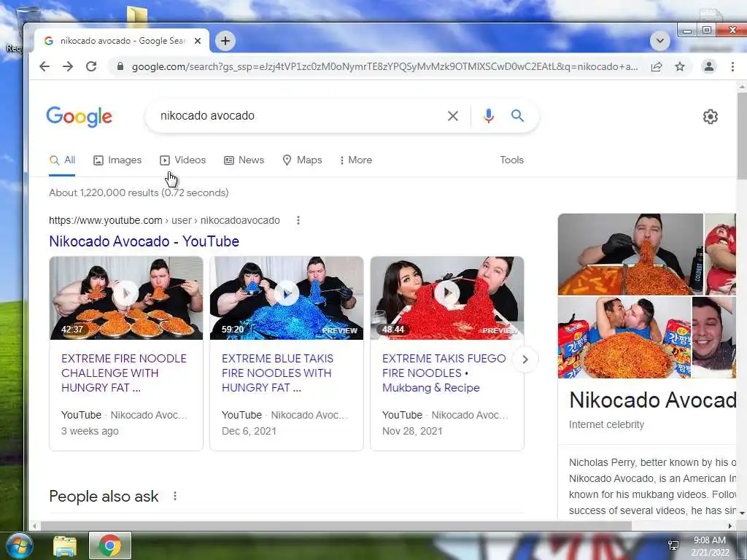The height and width of the screenshot is (560, 747).
Task: Open File Explorer from the taskbar
Action: click(65, 546)
